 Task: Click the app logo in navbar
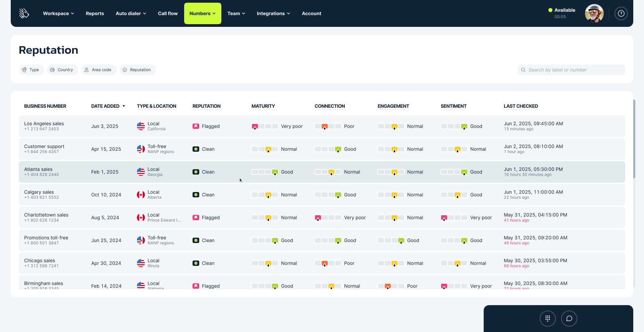pos(24,13)
